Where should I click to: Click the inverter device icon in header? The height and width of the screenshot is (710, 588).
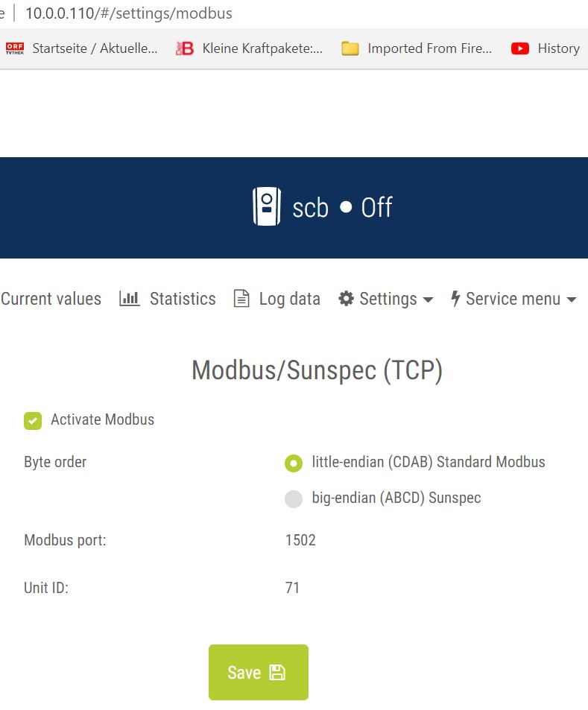click(267, 206)
